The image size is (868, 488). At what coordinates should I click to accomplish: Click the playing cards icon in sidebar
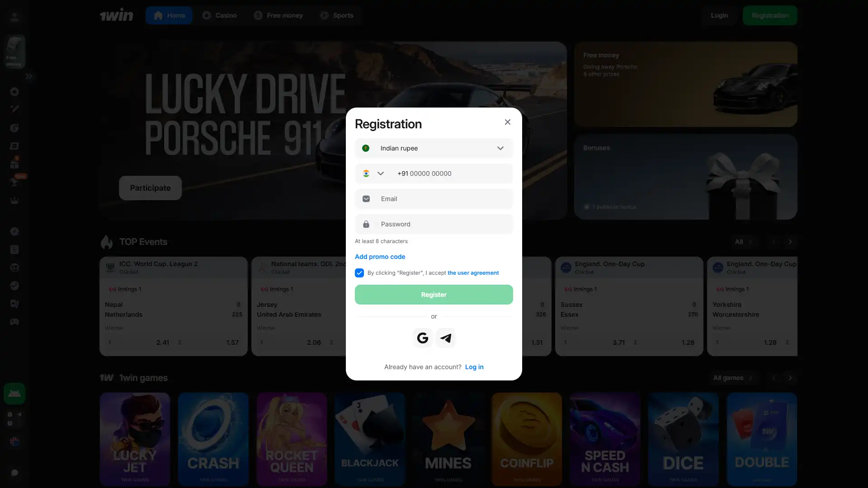[x=14, y=304]
